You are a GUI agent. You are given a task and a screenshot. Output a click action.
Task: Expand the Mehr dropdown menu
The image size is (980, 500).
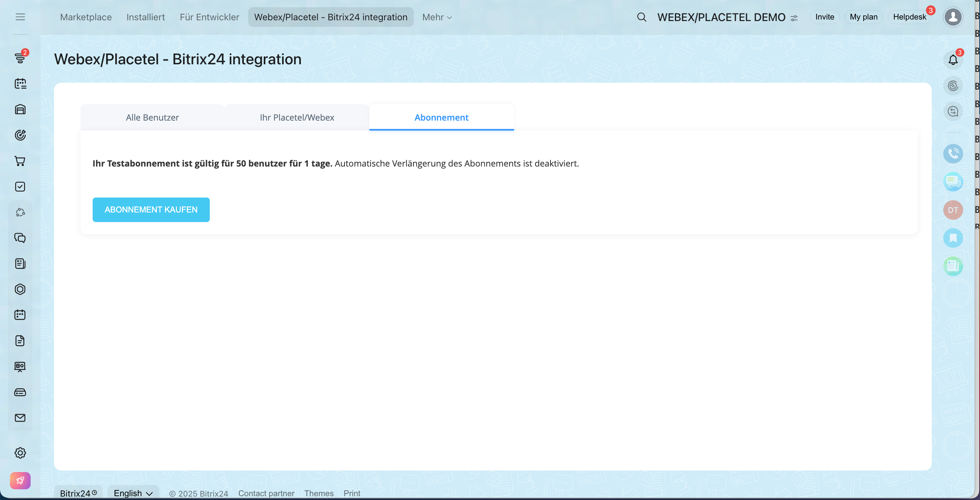pos(437,17)
